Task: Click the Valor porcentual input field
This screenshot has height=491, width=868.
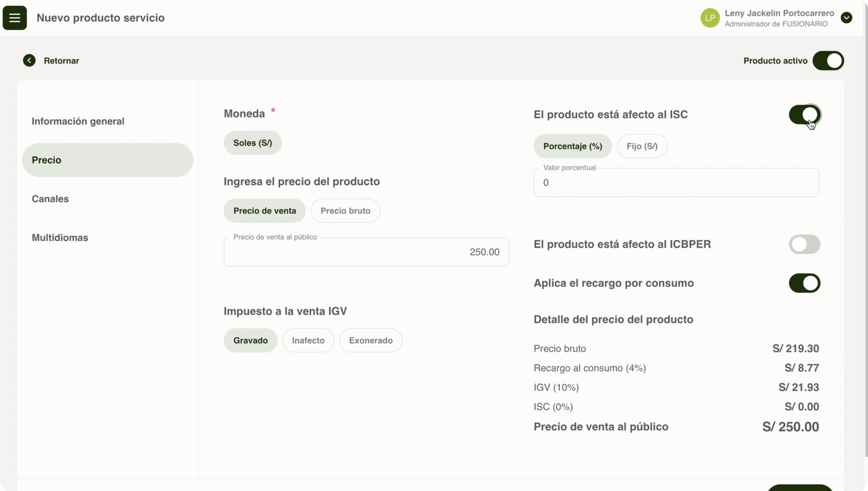Action: [x=676, y=182]
